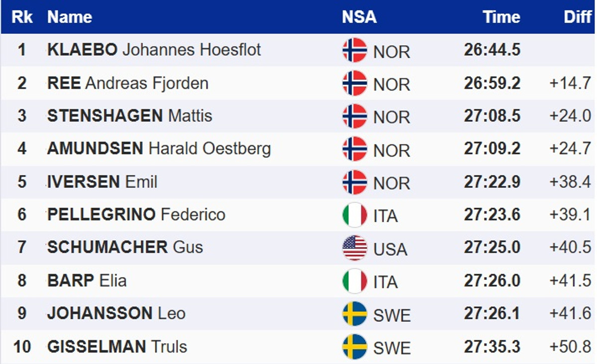Viewport: 597px width, 364px height.
Task: Click Sweden flag beside Johansson
Action: pos(354,314)
